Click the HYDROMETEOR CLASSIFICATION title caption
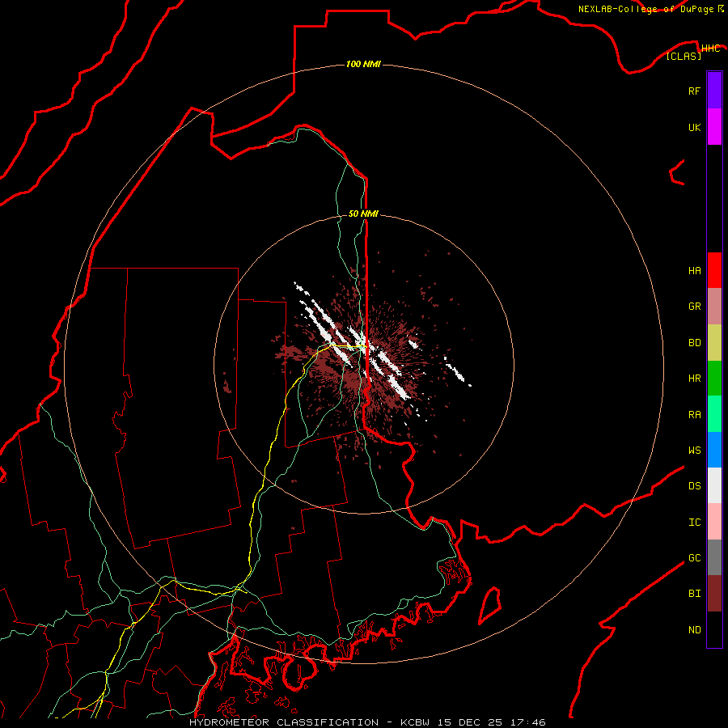 click(284, 722)
